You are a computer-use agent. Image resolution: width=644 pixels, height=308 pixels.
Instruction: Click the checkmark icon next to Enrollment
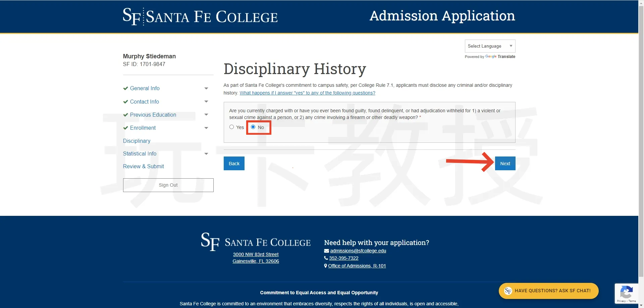(x=125, y=128)
